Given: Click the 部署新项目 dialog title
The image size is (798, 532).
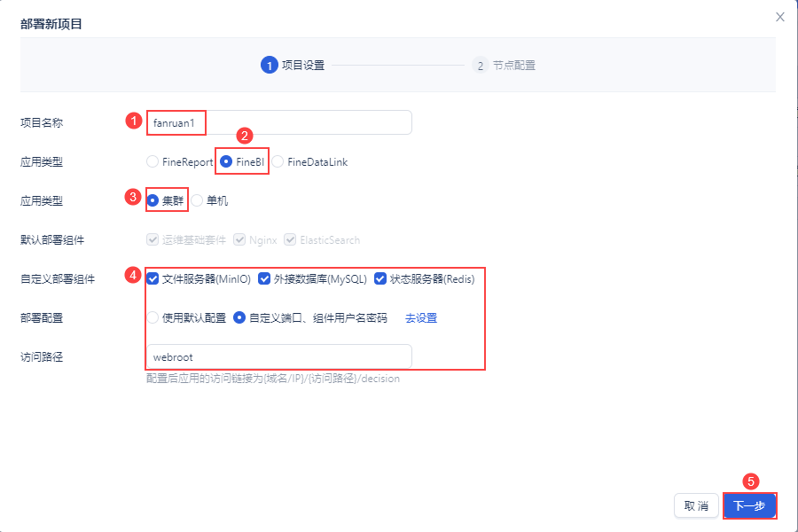Looking at the screenshot, I should coord(51,24).
